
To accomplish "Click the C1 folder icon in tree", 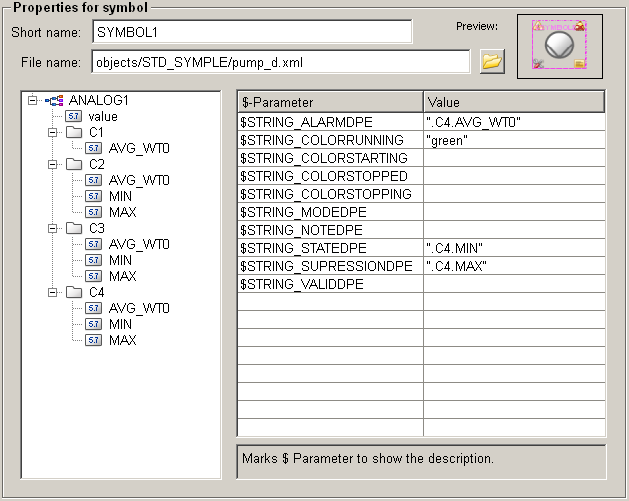I will click(x=75, y=132).
